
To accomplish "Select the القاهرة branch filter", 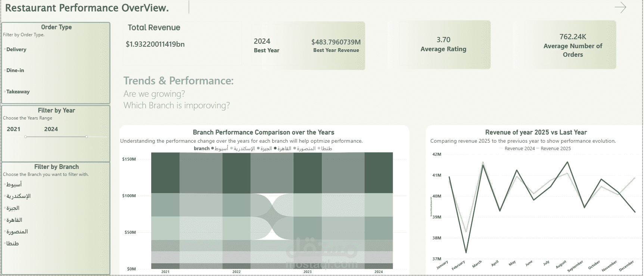I will (x=15, y=220).
